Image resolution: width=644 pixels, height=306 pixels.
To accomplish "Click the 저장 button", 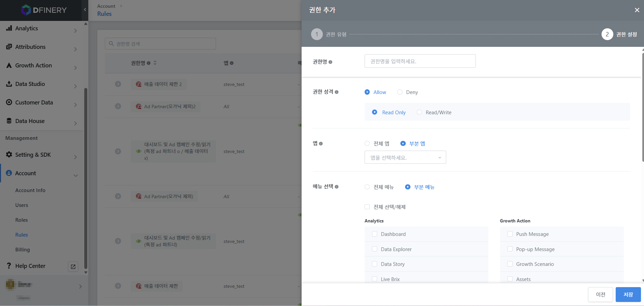I will pyautogui.click(x=628, y=295).
